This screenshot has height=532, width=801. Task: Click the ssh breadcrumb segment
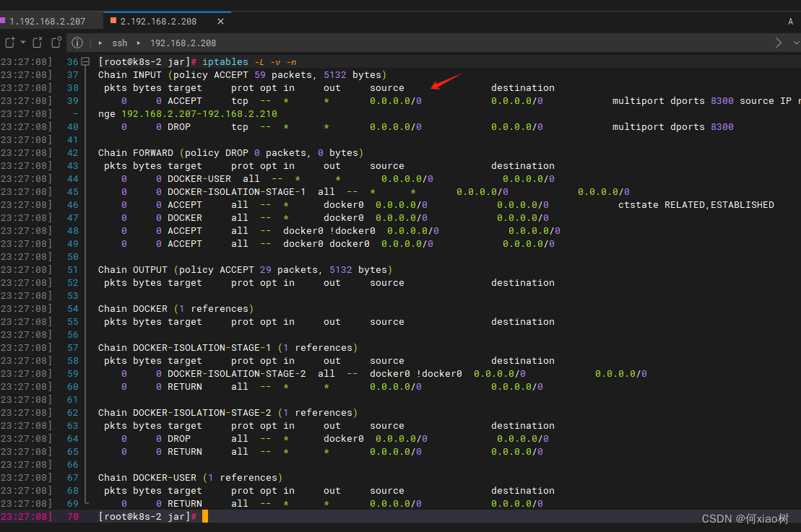point(120,43)
